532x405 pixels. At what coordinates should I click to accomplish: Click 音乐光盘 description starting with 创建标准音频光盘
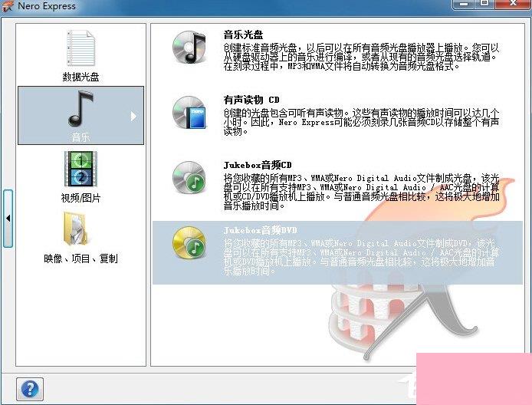(x=361, y=56)
